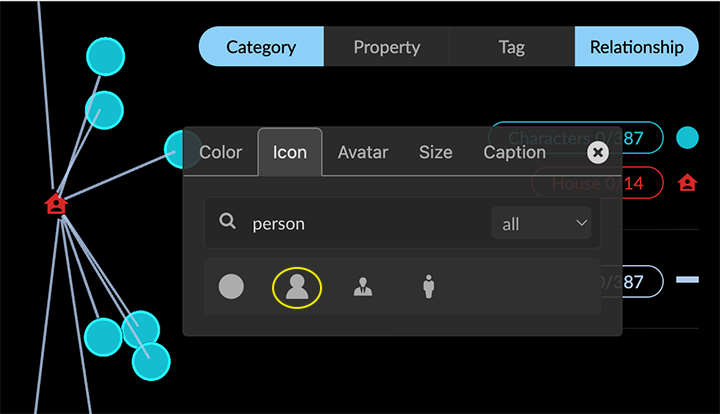Close the icon style popup

[597, 152]
